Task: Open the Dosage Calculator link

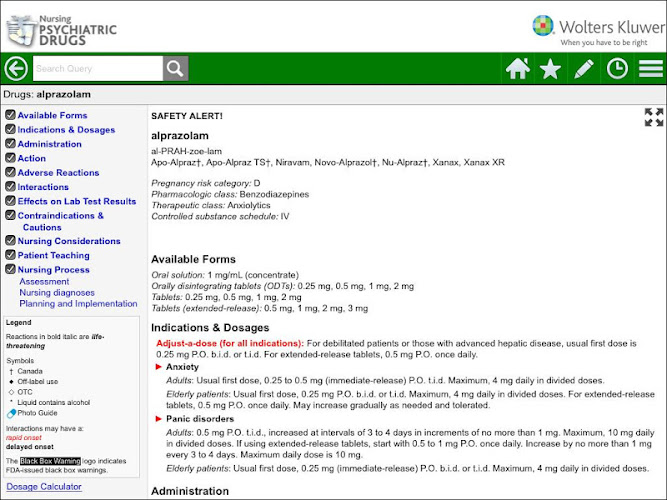Action: [x=44, y=486]
